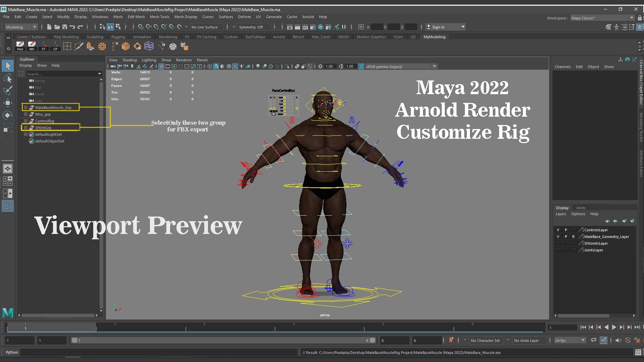Click play forwards in playback controls
The height and width of the screenshot is (362, 644).
pyautogui.click(x=614, y=327)
